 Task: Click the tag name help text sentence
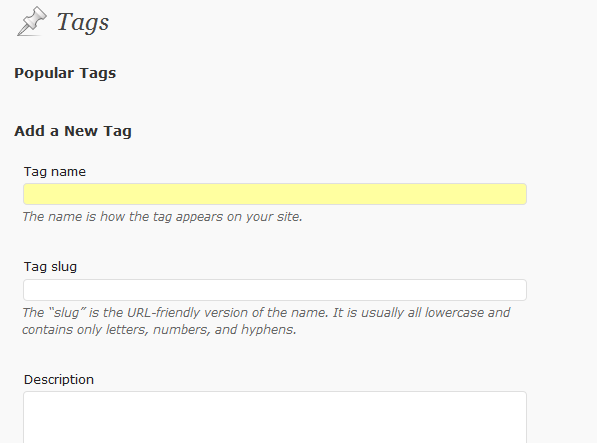[x=162, y=217]
